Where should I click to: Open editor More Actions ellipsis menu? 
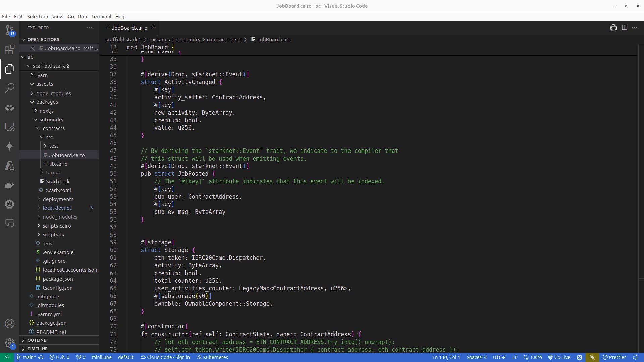(635, 28)
